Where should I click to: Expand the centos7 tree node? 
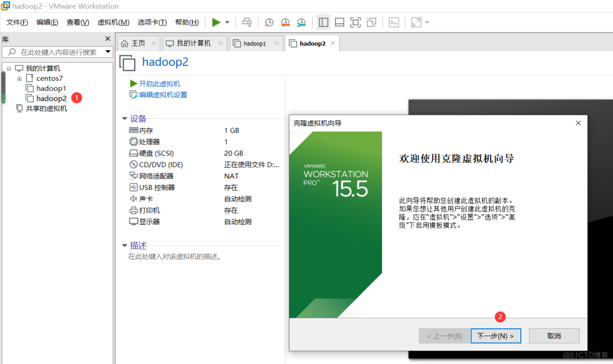coord(19,78)
